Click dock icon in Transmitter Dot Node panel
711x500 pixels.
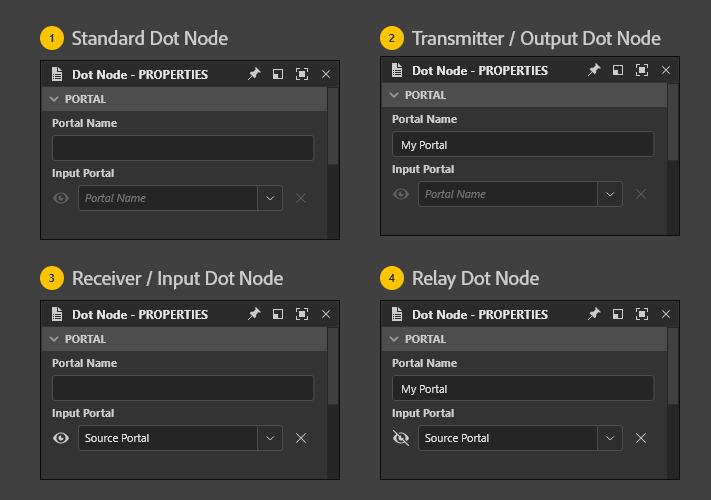pyautogui.click(x=618, y=70)
